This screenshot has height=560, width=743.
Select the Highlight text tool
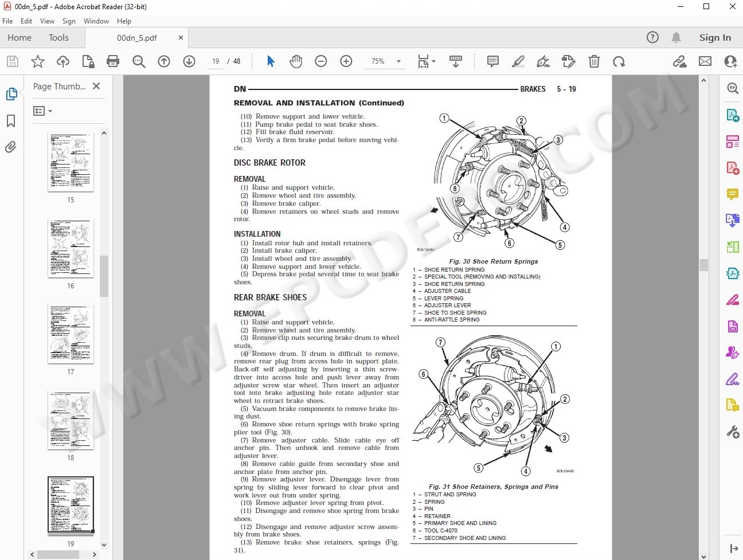[518, 61]
